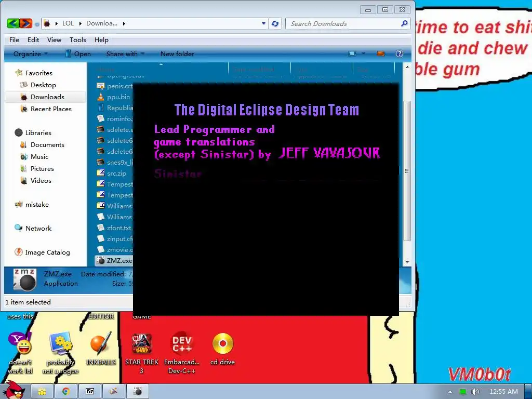
Task: Click the first pinned taskbar icon
Action: 42,392
